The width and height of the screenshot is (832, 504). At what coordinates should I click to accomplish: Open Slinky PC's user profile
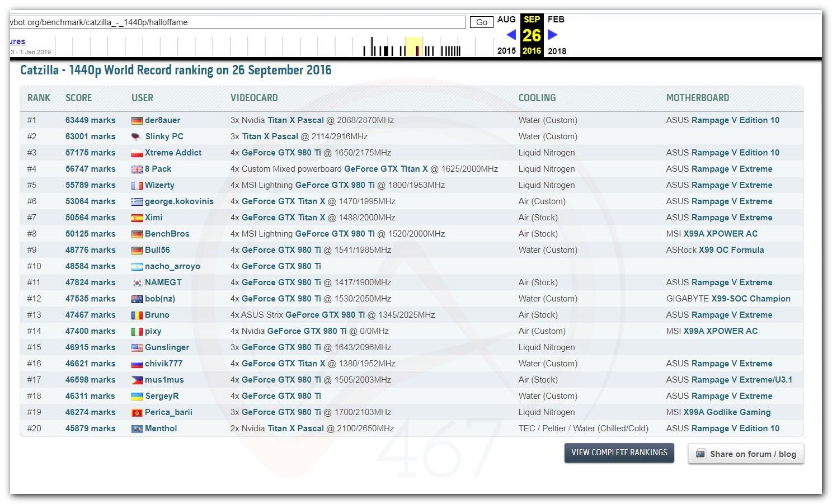(164, 136)
